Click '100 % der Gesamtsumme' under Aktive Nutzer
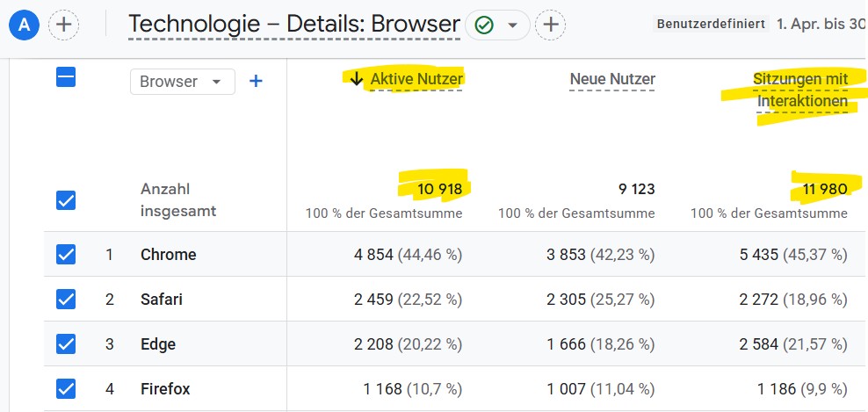 pyautogui.click(x=384, y=213)
